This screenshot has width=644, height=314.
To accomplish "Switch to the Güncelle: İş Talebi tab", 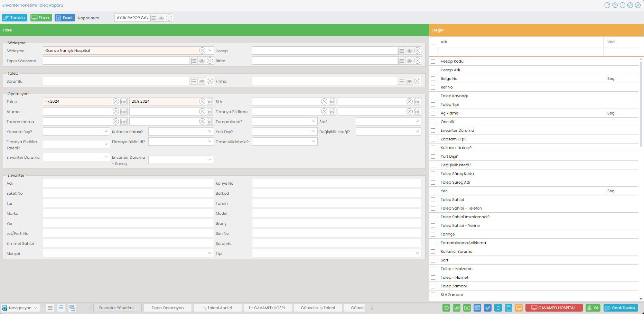I will pyautogui.click(x=318, y=308).
